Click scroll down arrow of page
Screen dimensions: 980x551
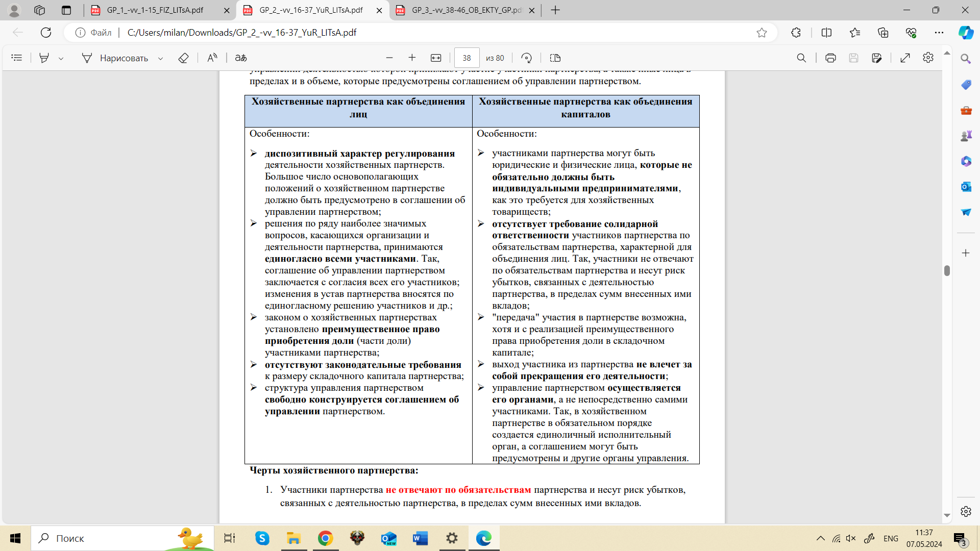tap(947, 515)
